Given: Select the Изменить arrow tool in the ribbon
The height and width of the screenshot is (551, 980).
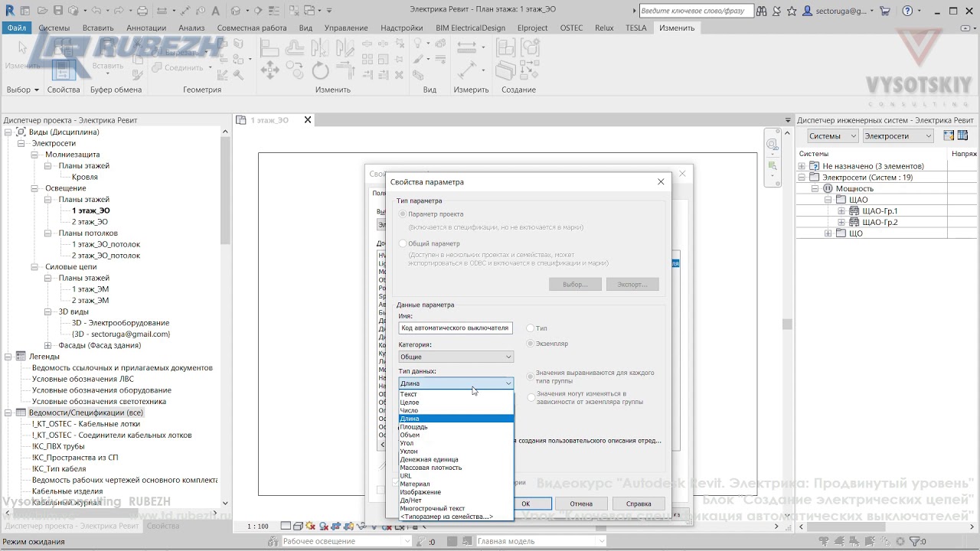Looking at the screenshot, I should pos(22,54).
